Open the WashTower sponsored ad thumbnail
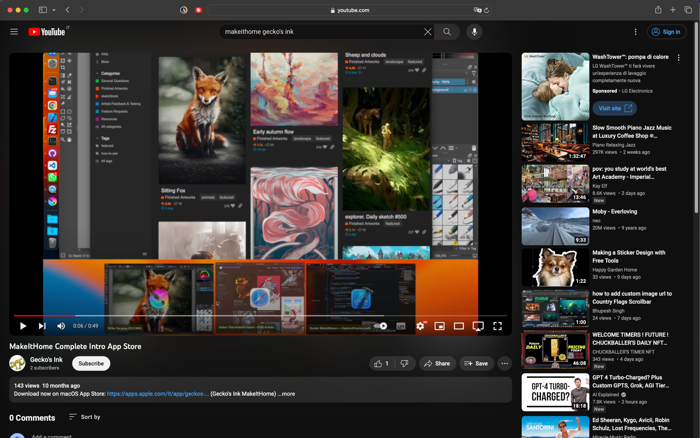Image resolution: width=700 pixels, height=438 pixels. (x=555, y=87)
